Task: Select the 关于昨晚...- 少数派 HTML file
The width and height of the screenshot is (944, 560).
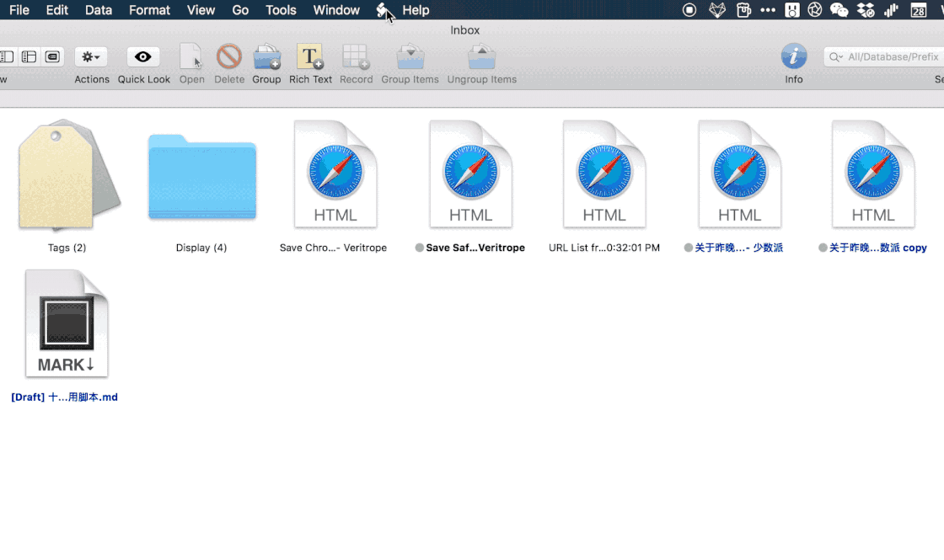Action: 740,174
